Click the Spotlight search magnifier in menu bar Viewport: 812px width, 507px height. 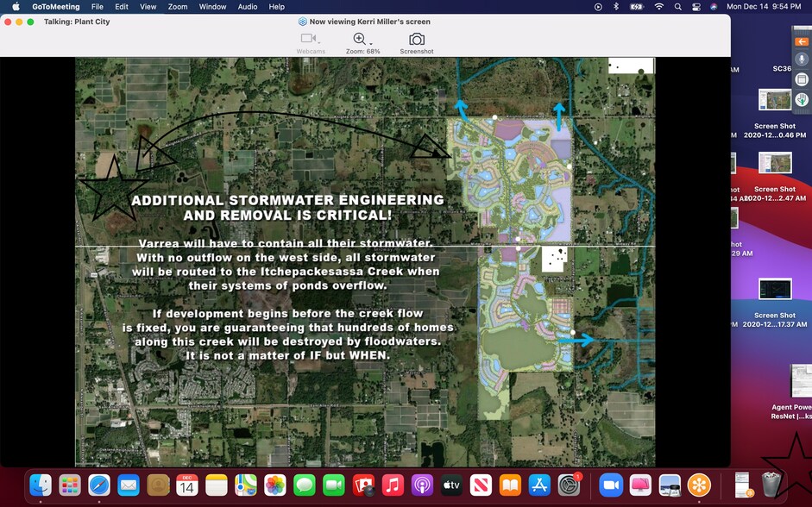click(678, 6)
